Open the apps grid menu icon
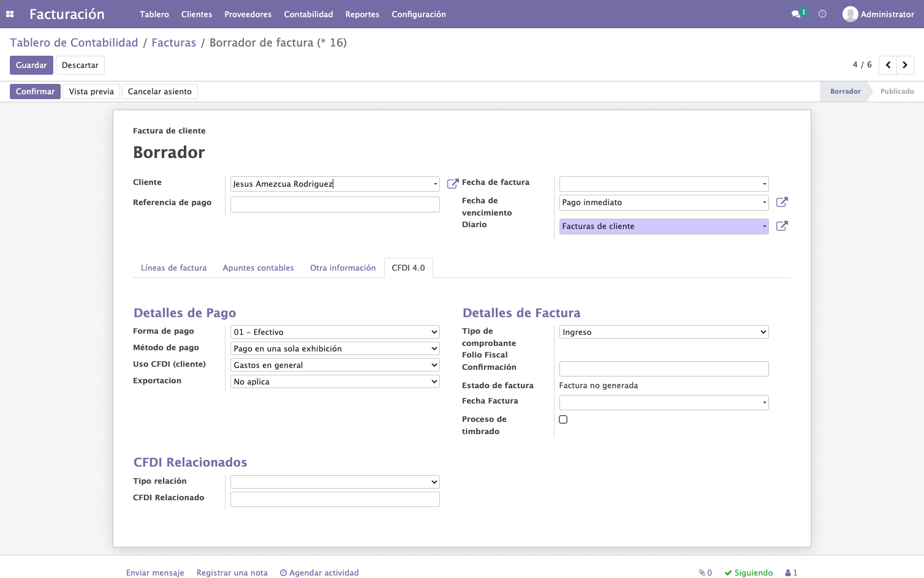 pyautogui.click(x=10, y=14)
